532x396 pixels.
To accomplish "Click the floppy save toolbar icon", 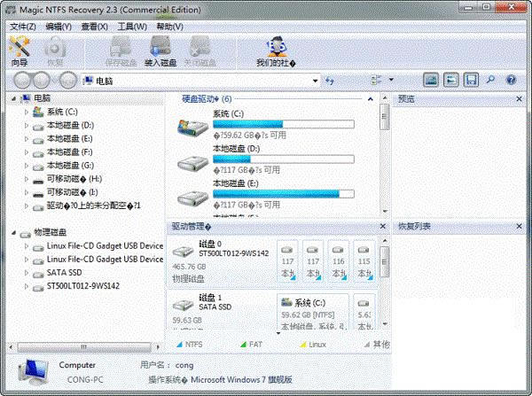I will (x=471, y=80).
